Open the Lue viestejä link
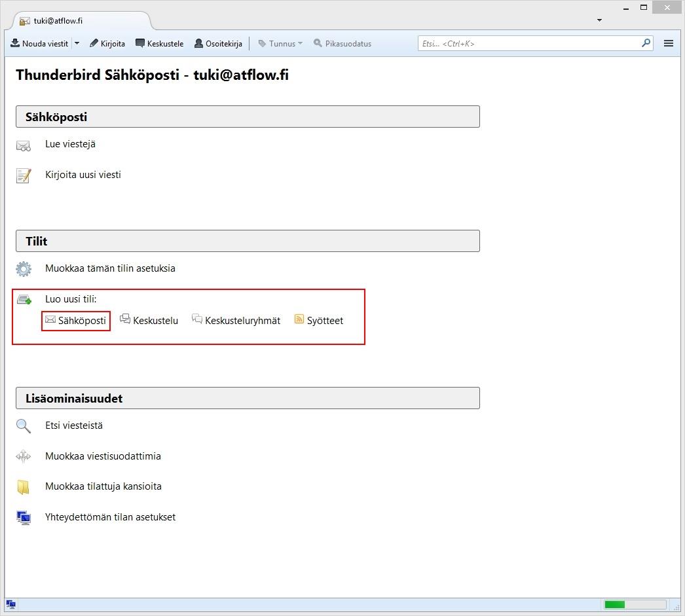Viewport: 685px width, 616px height. tap(70, 144)
